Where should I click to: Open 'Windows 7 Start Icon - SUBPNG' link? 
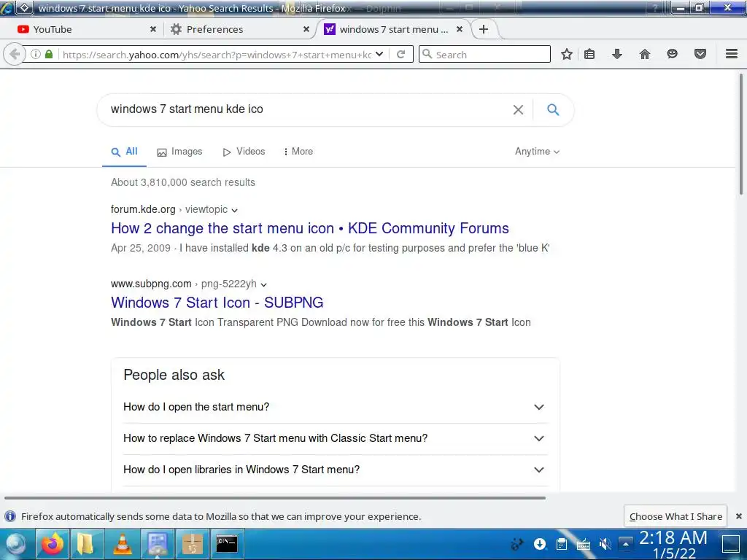pyautogui.click(x=217, y=303)
